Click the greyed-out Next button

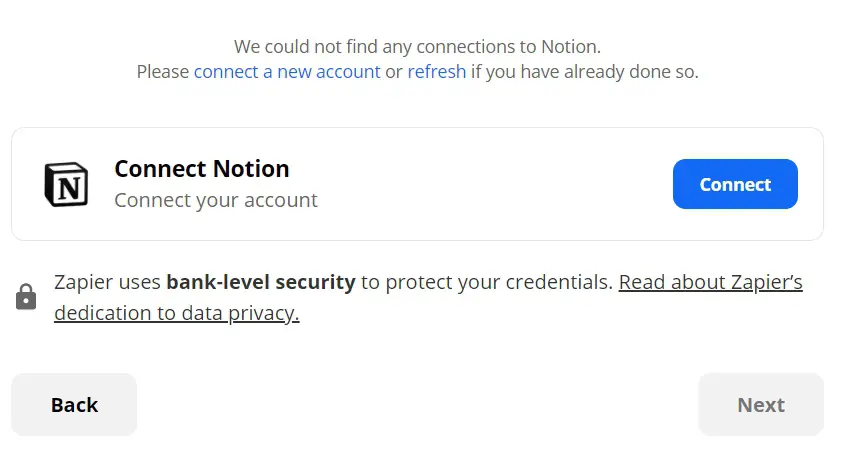pos(761,405)
